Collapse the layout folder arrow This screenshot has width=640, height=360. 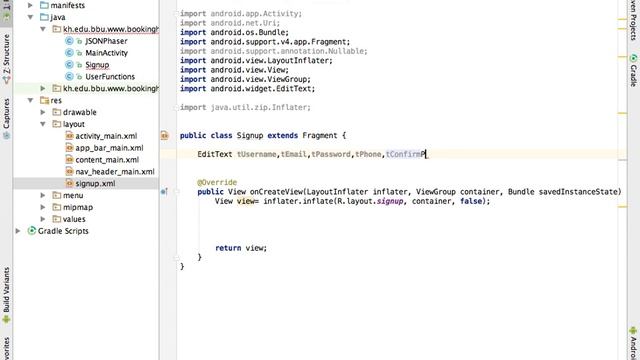(42, 124)
